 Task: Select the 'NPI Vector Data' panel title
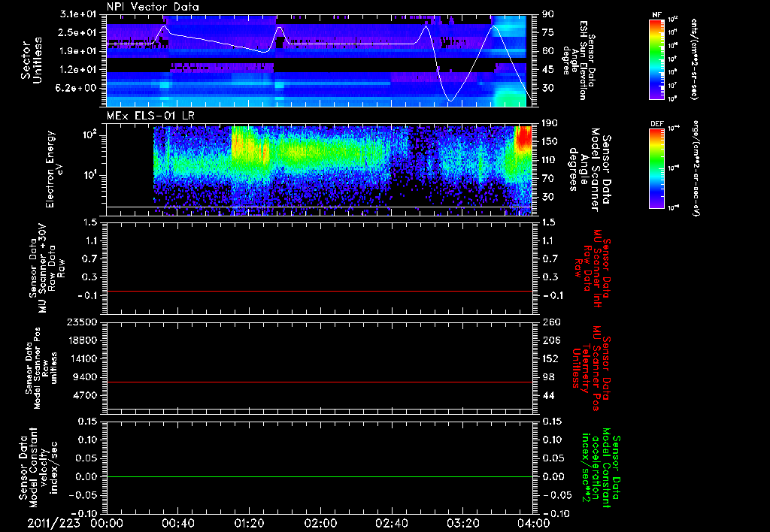coord(153,7)
